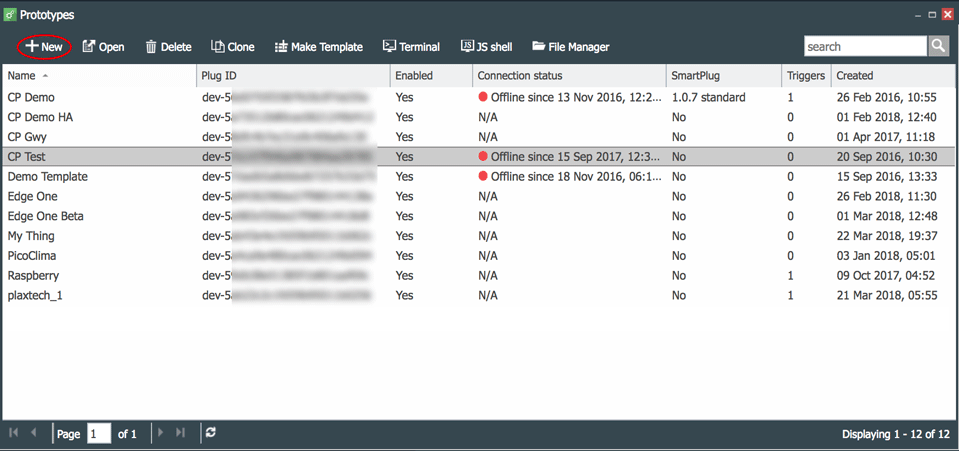959x451 pixels.
Task: Go to next page arrow in pager
Action: pyautogui.click(x=161, y=433)
